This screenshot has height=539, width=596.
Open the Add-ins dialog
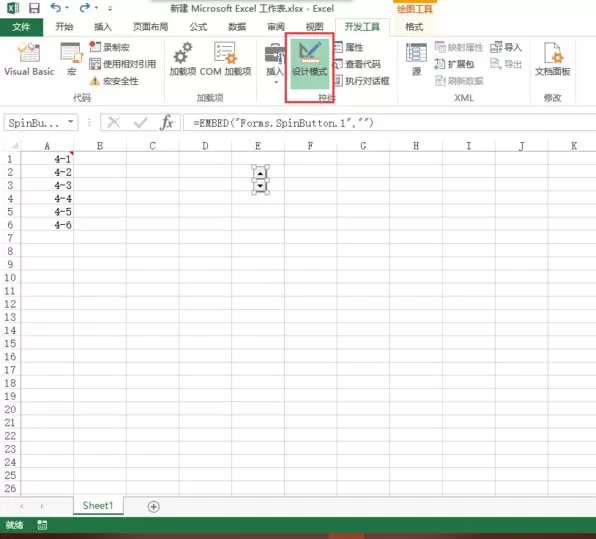click(x=182, y=59)
